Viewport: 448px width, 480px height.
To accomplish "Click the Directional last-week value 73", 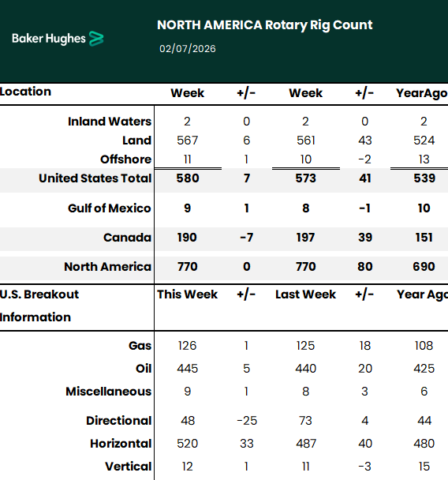I will [x=306, y=421].
